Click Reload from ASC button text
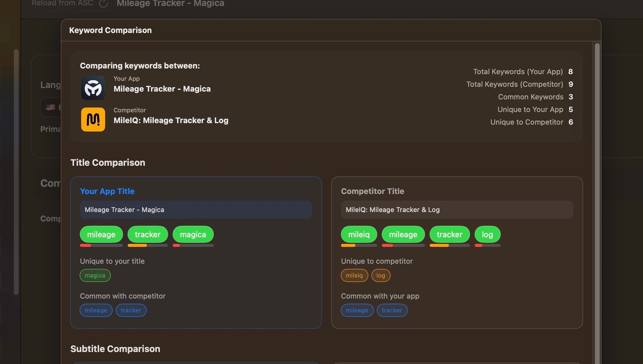 [62, 3]
